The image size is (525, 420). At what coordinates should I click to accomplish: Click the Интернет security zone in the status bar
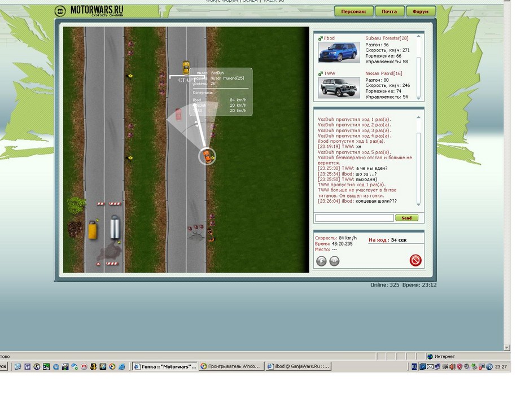[441, 356]
